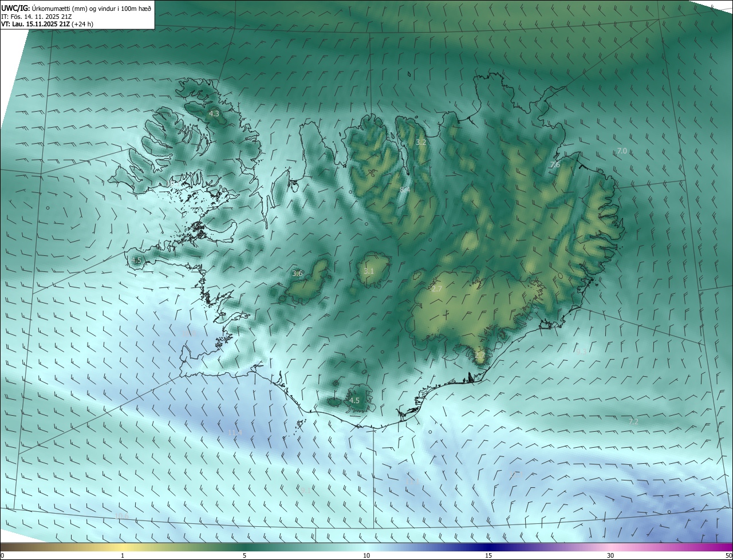Click the 5 tick on the colour scale
The height and width of the screenshot is (560, 733).
(245, 555)
